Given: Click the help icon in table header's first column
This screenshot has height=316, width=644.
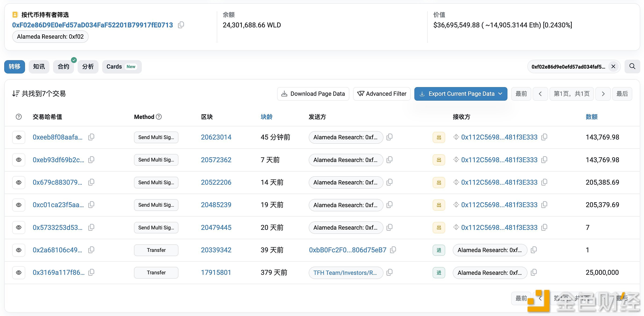Looking at the screenshot, I should [19, 117].
